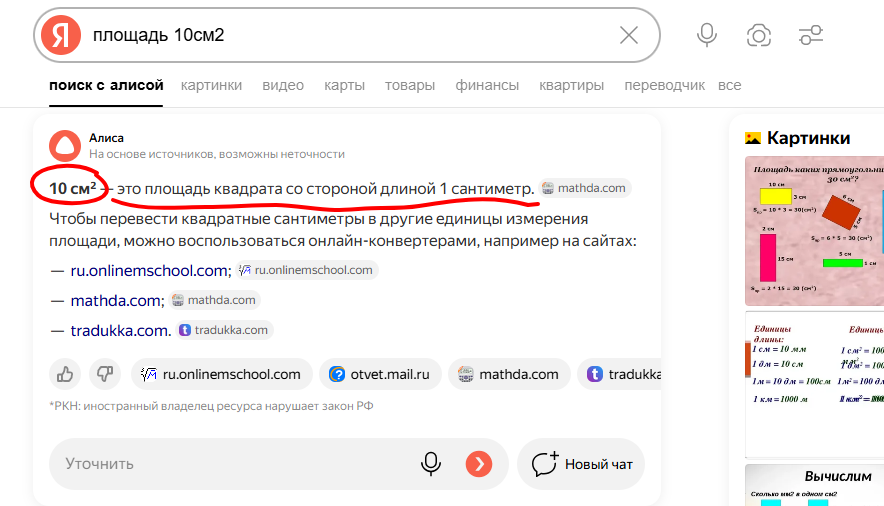The width and height of the screenshot is (884, 506).
Task: Click into the Уточнить input field
Action: (230, 464)
